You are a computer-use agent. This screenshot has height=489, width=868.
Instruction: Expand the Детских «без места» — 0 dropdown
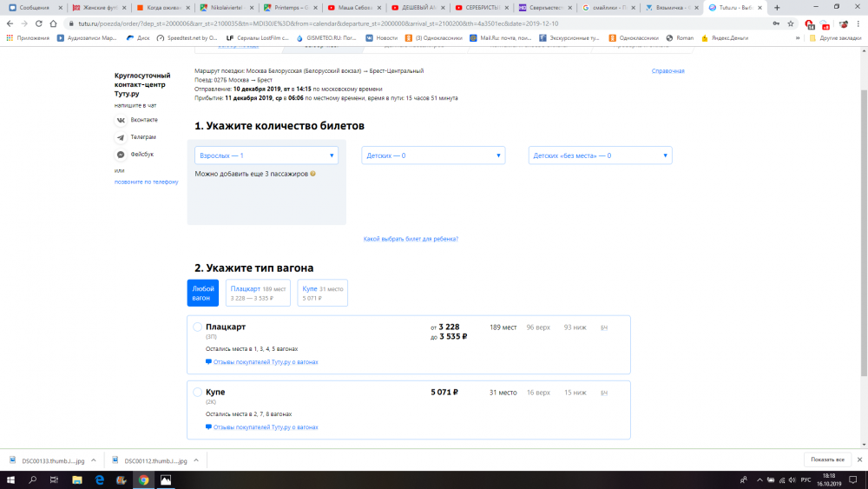pos(600,155)
